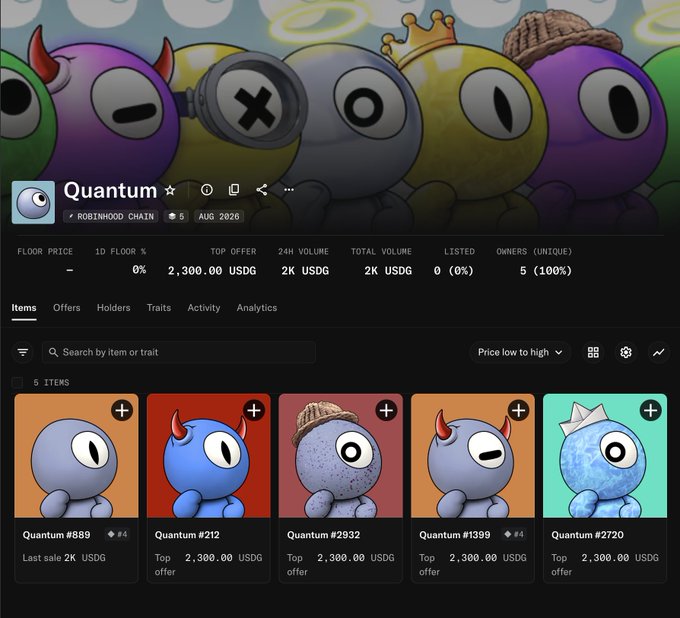Favorite the Quantum collection with the star icon
This screenshot has width=680, height=618.
(170, 190)
